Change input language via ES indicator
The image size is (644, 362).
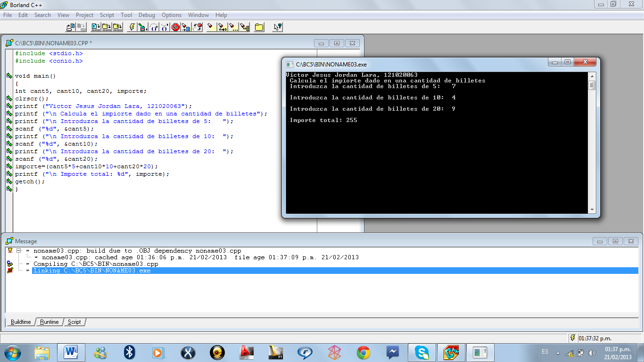[545, 352]
